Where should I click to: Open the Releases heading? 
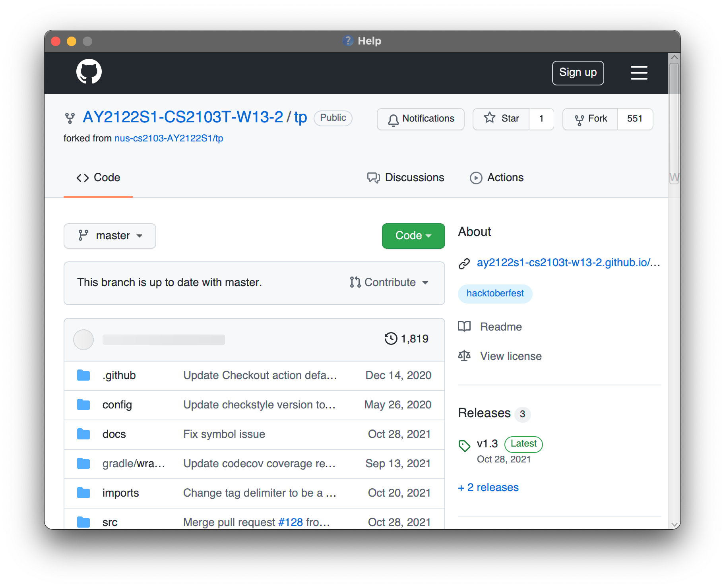[x=484, y=413]
